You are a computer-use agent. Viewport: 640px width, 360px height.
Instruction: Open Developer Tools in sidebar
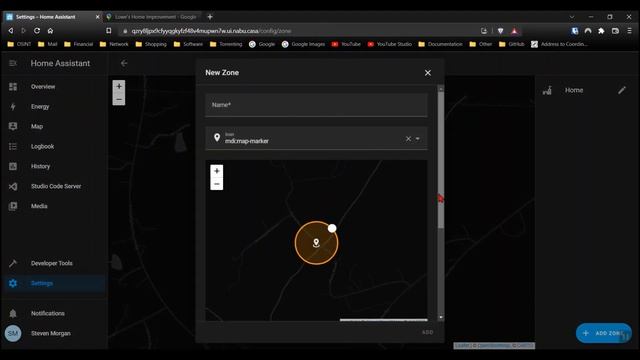(53, 263)
